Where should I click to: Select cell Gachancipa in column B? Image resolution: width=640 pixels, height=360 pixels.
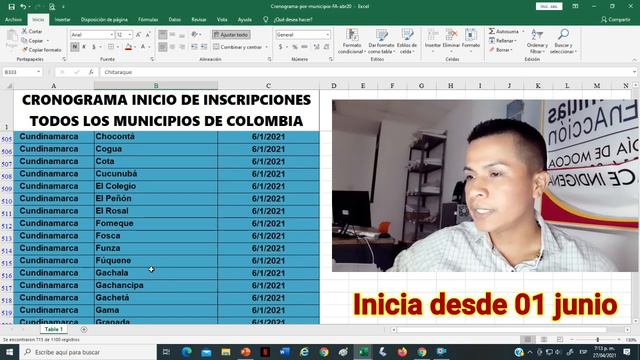(x=156, y=285)
